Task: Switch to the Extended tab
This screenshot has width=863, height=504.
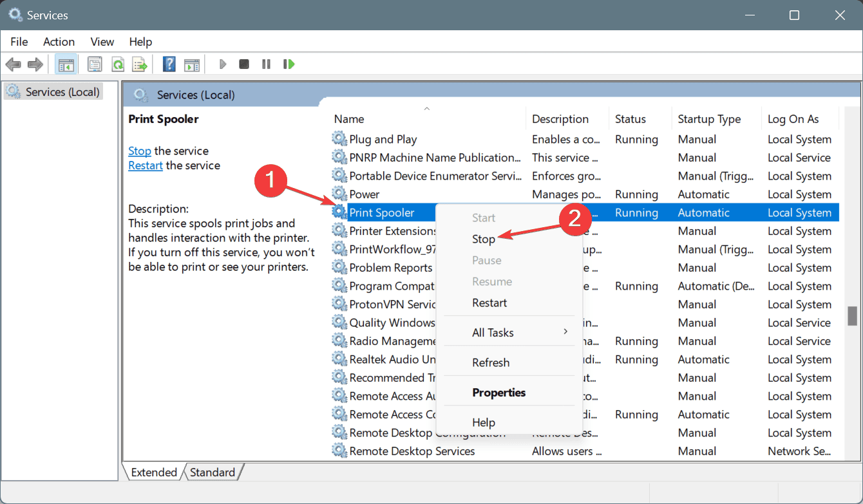Action: click(x=154, y=472)
